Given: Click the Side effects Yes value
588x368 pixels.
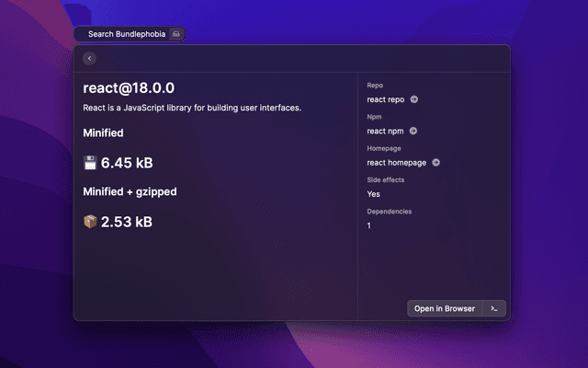Looking at the screenshot, I should (x=374, y=194).
